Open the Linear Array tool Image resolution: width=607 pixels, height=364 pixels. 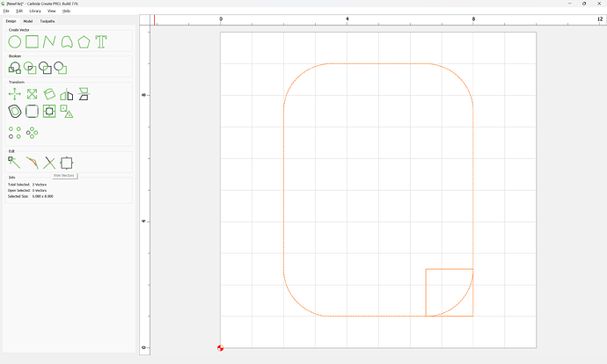15,133
